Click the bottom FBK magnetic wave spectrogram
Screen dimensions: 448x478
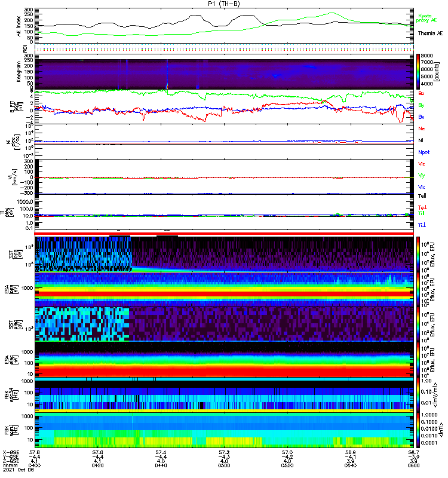point(224,430)
